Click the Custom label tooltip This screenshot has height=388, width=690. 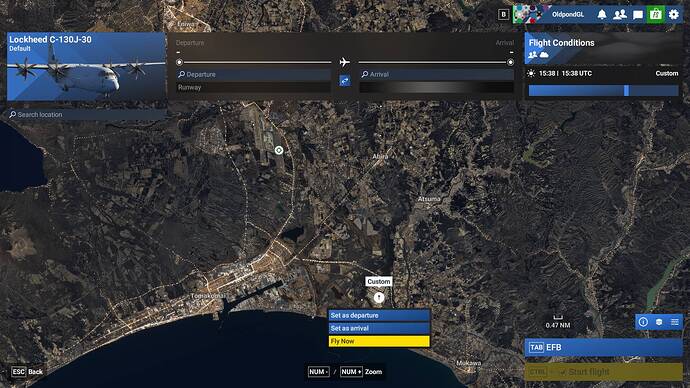(378, 282)
